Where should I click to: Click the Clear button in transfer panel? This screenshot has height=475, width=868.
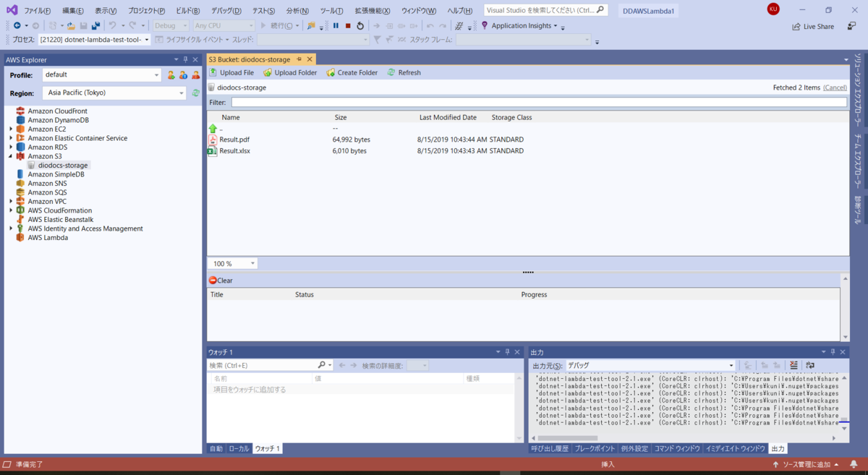pyautogui.click(x=221, y=281)
